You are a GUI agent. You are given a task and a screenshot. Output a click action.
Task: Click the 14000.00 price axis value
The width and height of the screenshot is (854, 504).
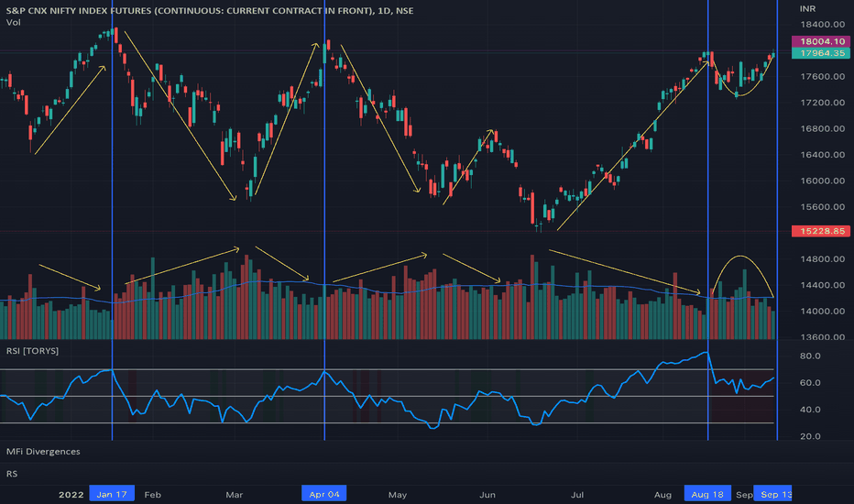point(823,312)
